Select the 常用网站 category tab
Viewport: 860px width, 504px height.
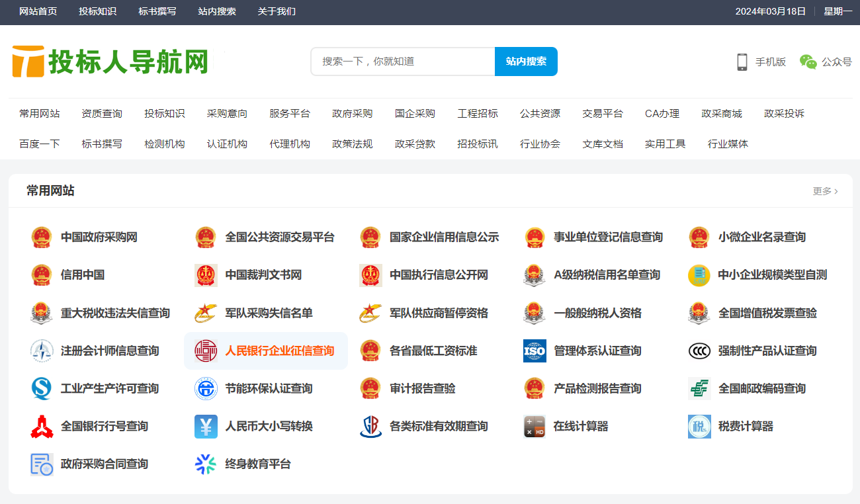(40, 114)
